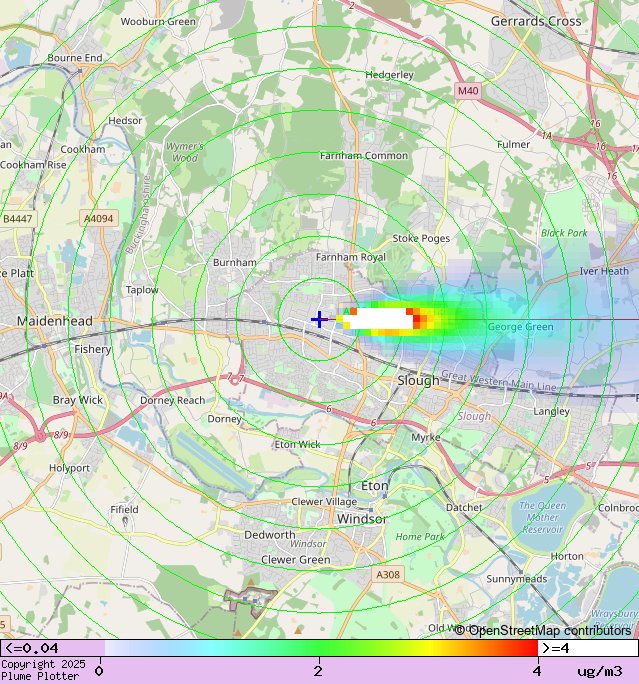Click the 'Eton' town label

pos(375,486)
